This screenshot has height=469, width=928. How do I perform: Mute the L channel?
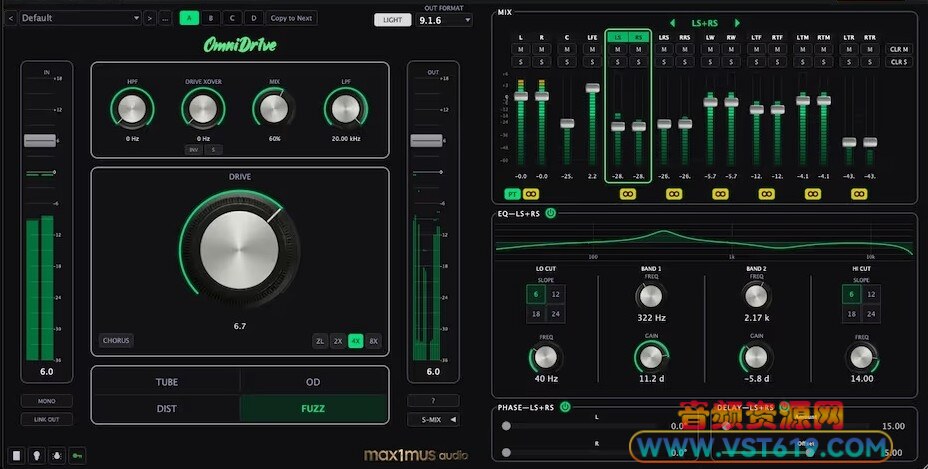(521, 49)
